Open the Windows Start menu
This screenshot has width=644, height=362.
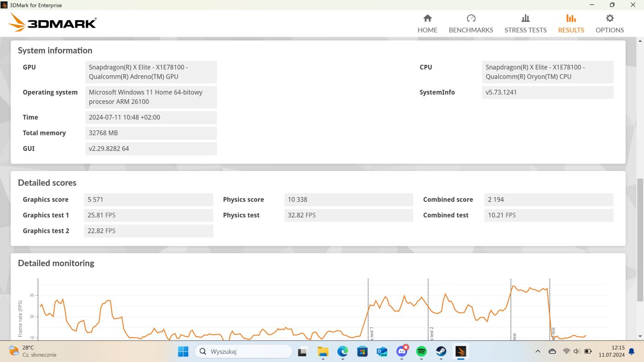tap(183, 351)
